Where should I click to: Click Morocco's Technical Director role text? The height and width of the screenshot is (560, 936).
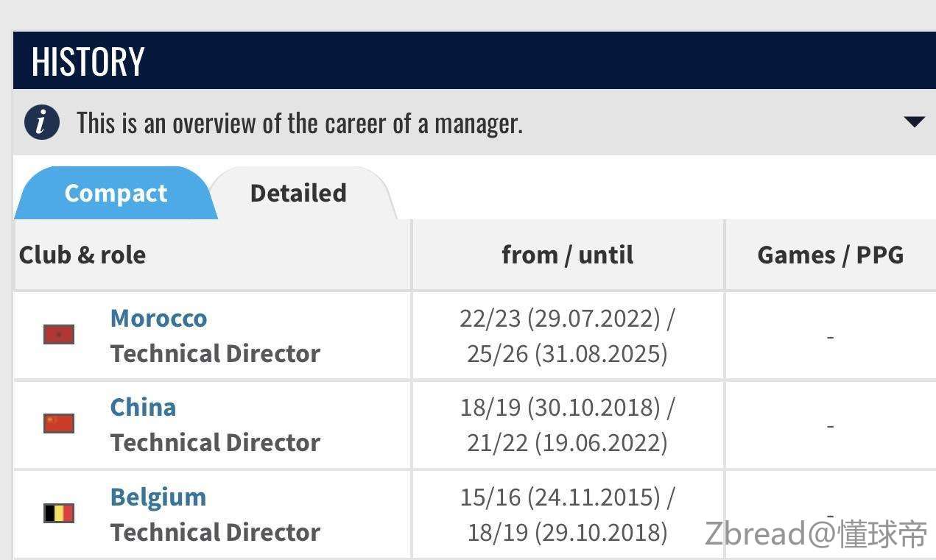click(215, 354)
